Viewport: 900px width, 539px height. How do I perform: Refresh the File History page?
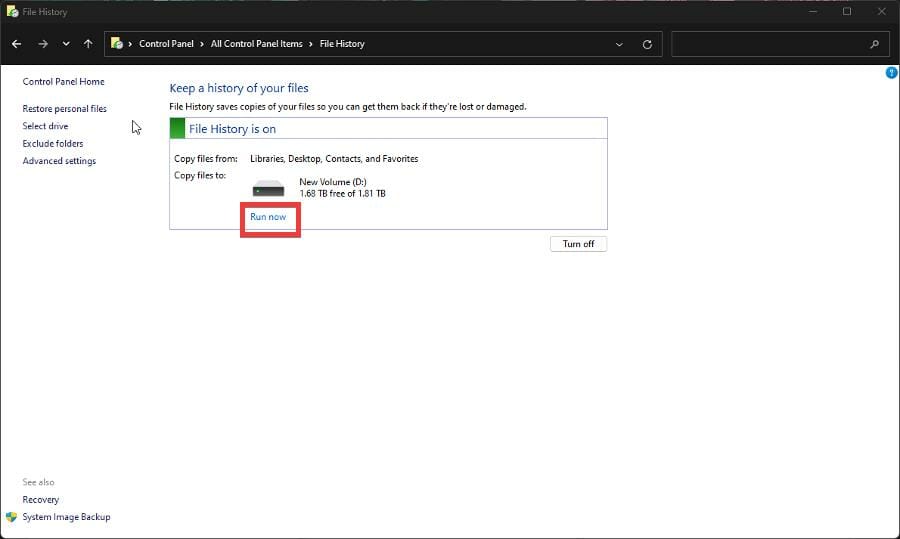(647, 44)
